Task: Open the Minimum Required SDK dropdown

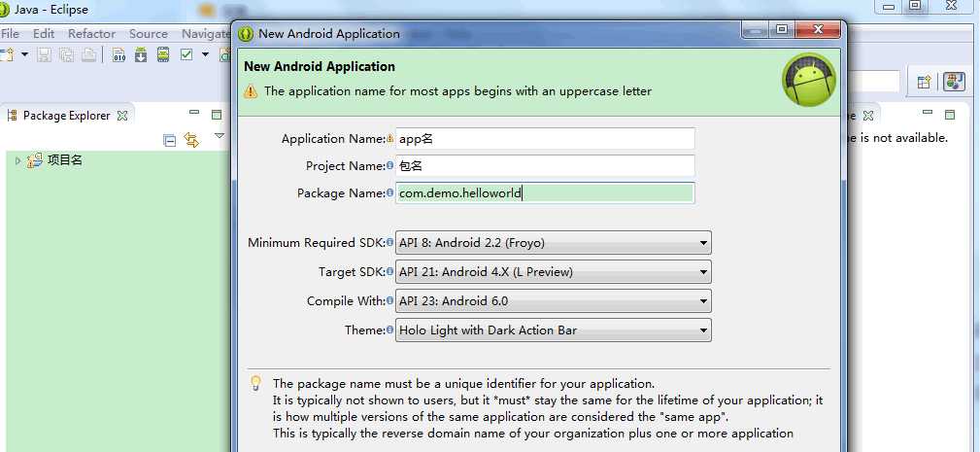Action: tap(553, 243)
